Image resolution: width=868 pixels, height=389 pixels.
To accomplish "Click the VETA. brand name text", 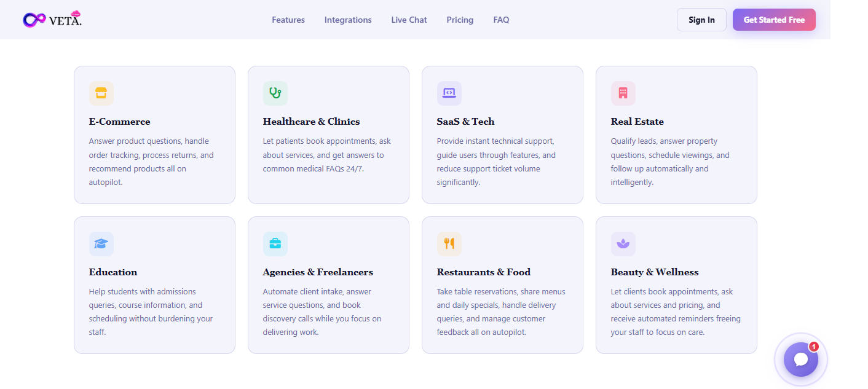I will 65,20.
